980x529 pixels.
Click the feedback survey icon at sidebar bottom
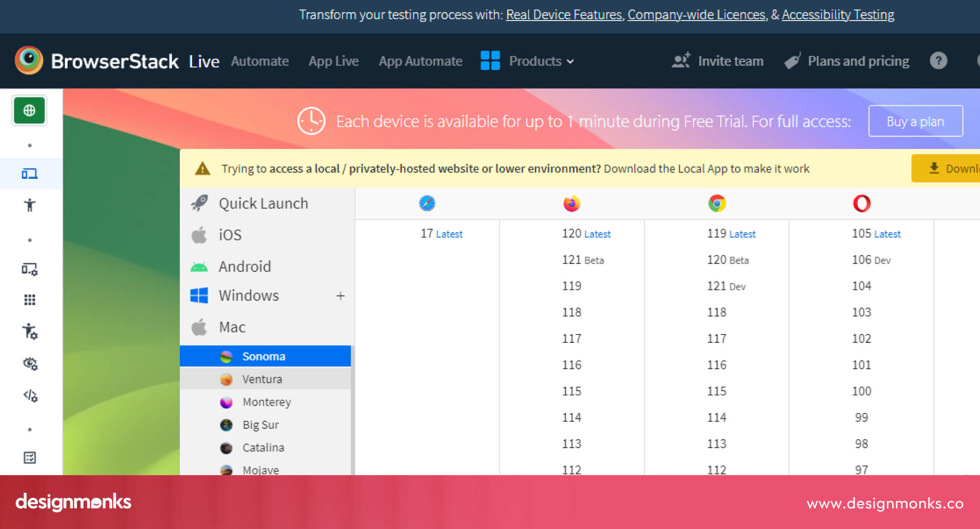click(30, 457)
